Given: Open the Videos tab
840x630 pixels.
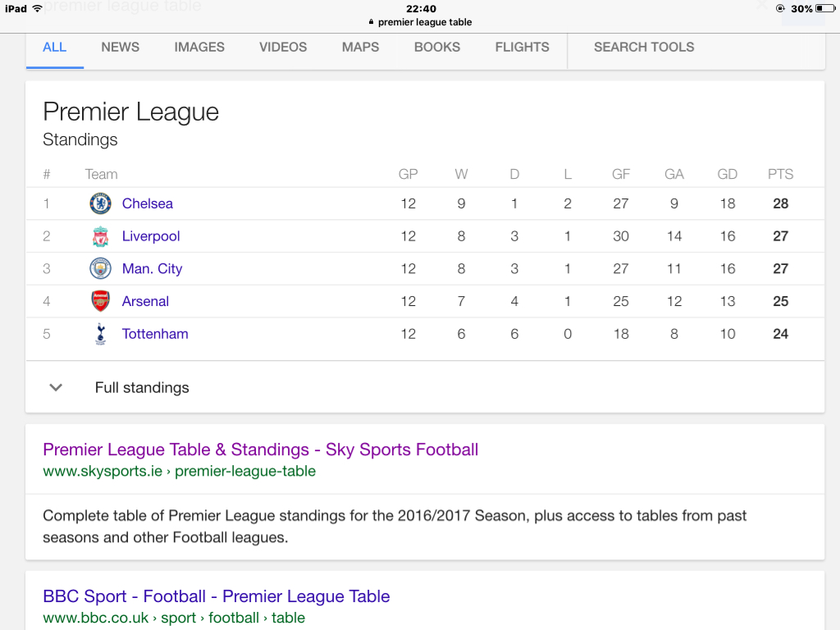Looking at the screenshot, I should (283, 47).
